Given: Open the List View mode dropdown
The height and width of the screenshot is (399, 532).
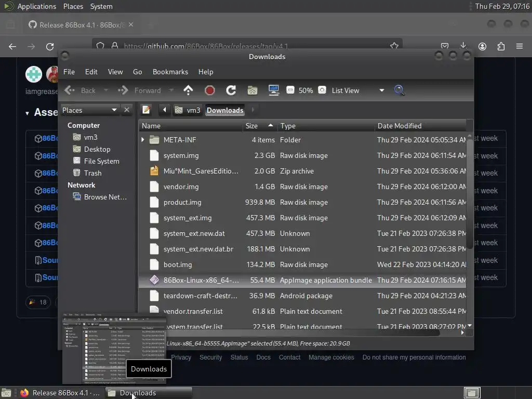Looking at the screenshot, I should click(357, 90).
